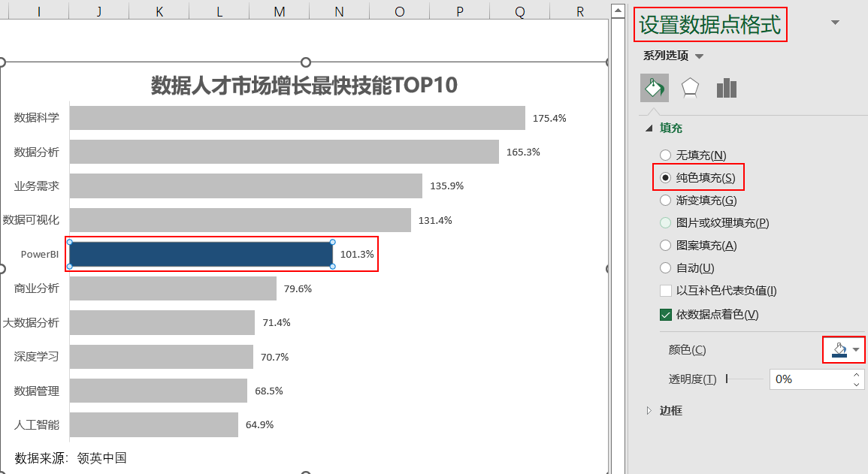The height and width of the screenshot is (474, 868).
Task: Click the 设置数据点格式 pane title
Action: point(709,25)
